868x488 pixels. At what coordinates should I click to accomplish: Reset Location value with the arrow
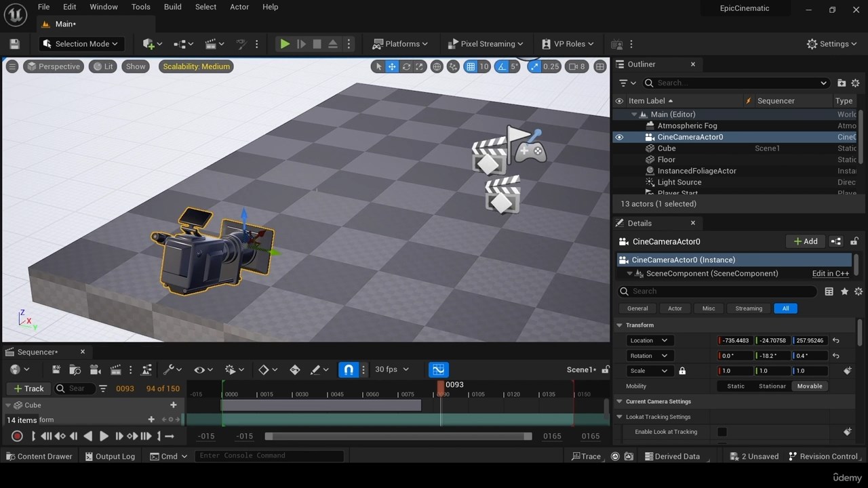coord(836,341)
